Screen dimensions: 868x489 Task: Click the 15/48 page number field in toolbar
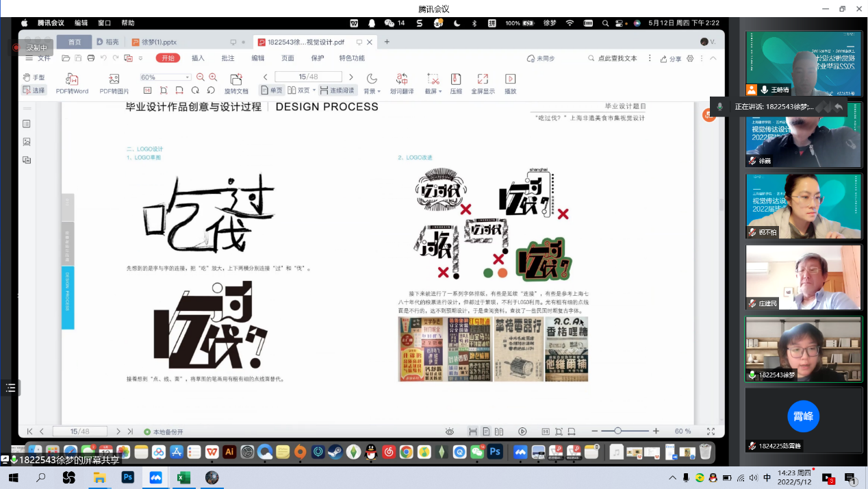pyautogui.click(x=308, y=77)
